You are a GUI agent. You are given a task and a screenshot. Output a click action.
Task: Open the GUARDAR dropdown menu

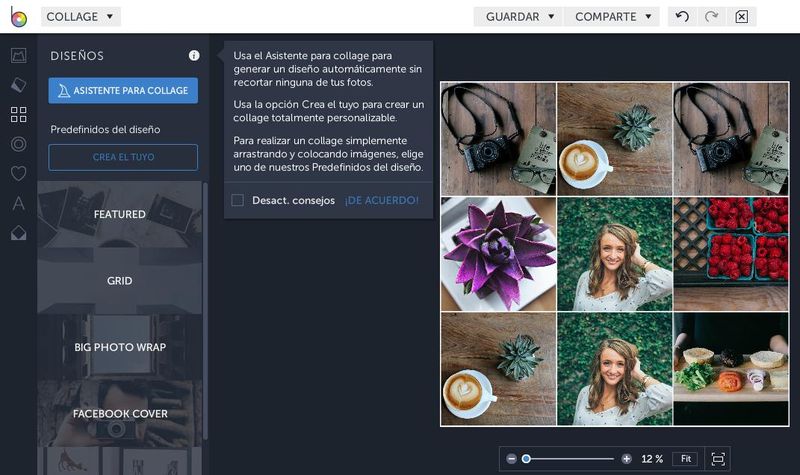point(518,17)
